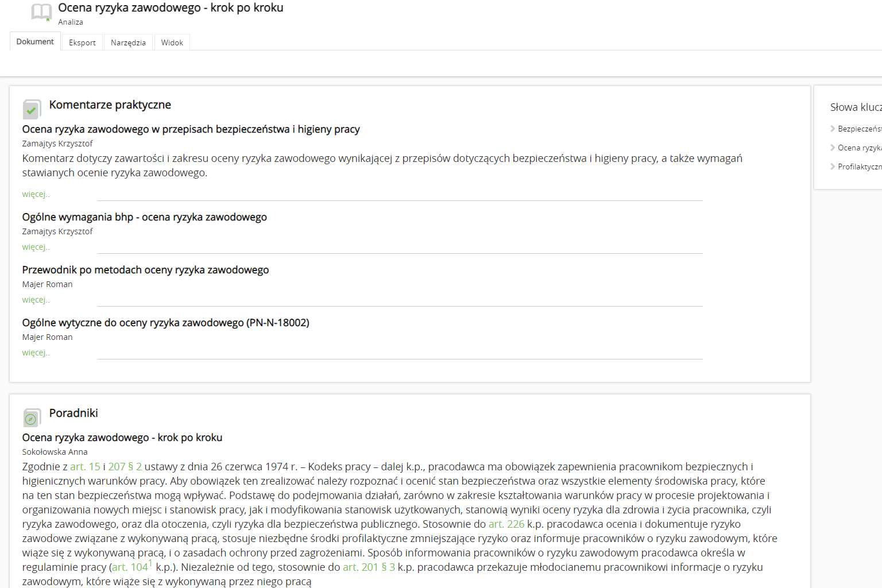This screenshot has width=882, height=588.
Task: Click the Komentarze praktyczne checkmark icon
Action: coord(32,109)
